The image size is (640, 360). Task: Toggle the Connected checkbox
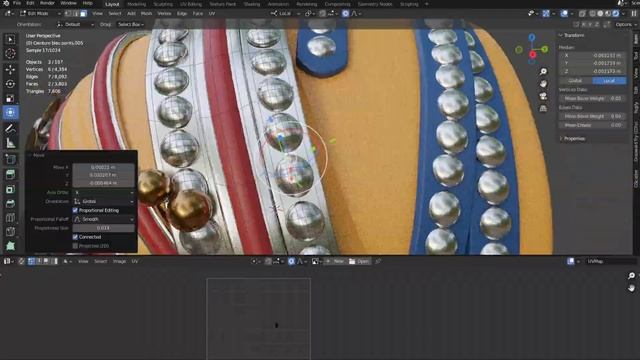coord(75,237)
